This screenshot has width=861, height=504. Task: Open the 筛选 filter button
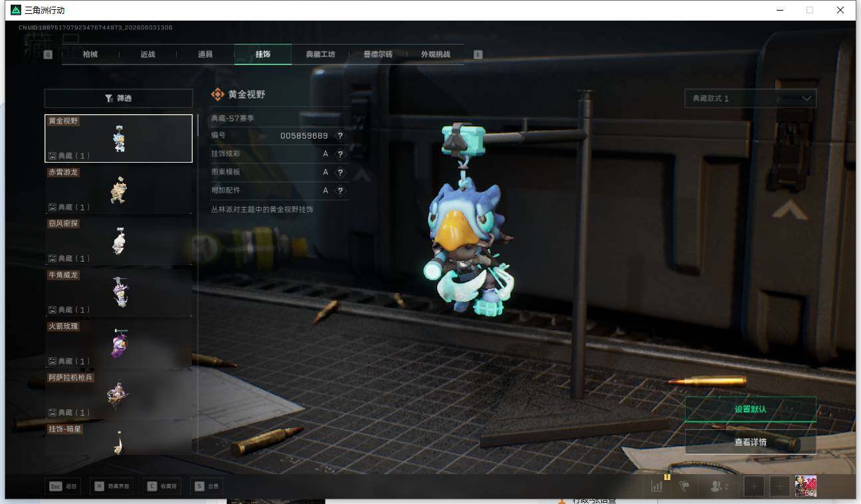118,98
